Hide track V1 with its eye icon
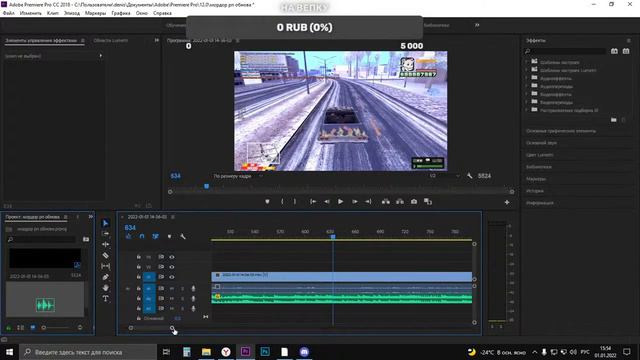This screenshot has height=360, width=640. [172, 277]
